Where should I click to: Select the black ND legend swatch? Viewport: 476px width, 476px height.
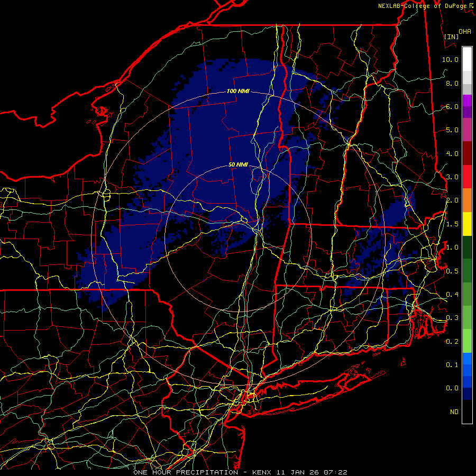pos(467,411)
